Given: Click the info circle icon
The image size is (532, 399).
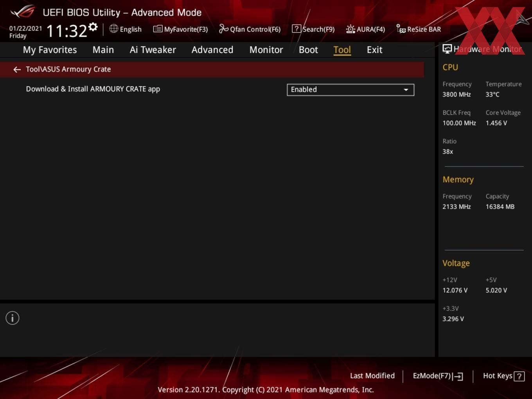Looking at the screenshot, I should point(13,318).
